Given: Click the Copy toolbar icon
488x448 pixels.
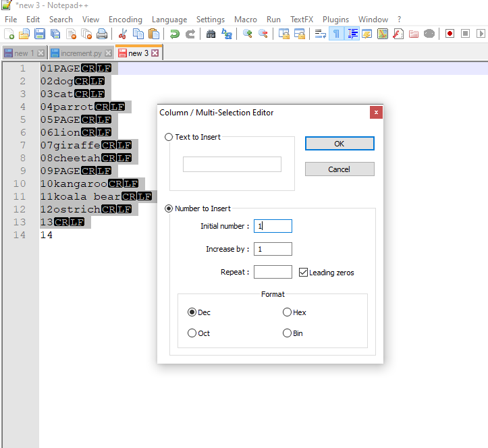Looking at the screenshot, I should point(138,34).
